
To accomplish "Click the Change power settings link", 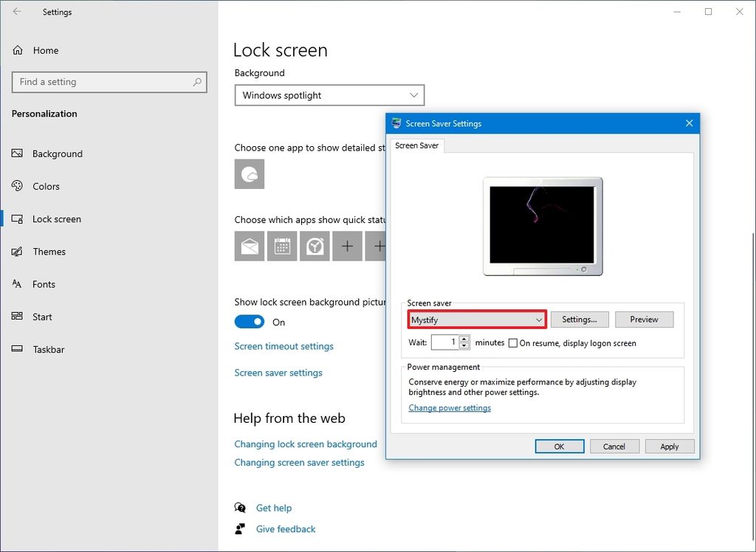I will tap(450, 407).
